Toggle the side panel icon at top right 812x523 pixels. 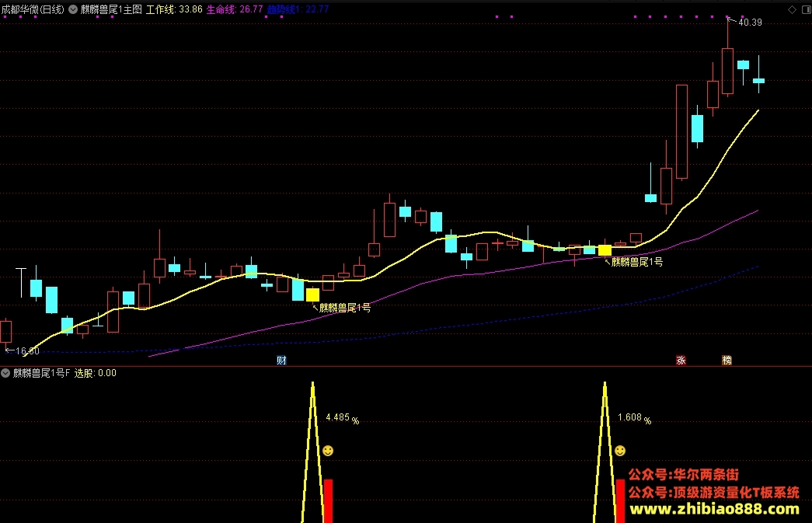807,10
